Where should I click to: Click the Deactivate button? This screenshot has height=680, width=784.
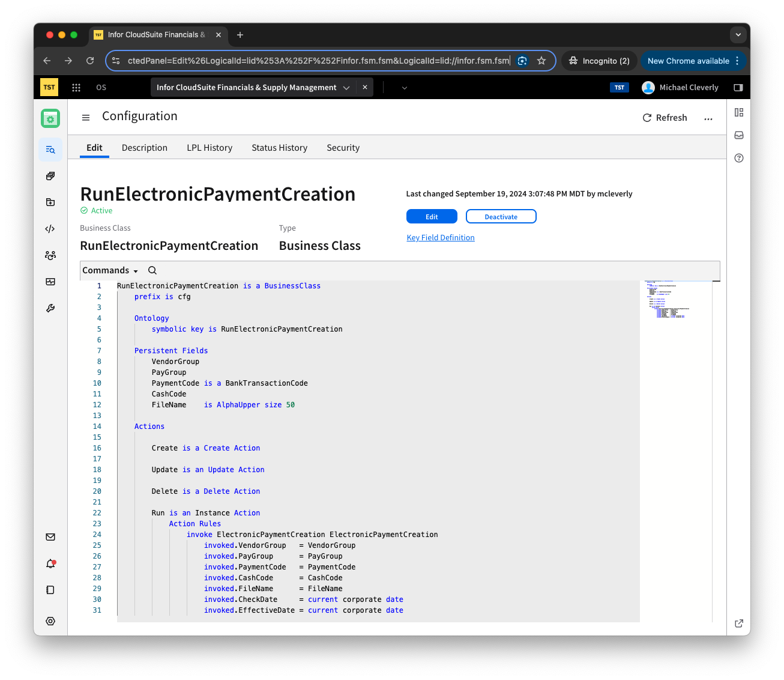click(x=501, y=216)
